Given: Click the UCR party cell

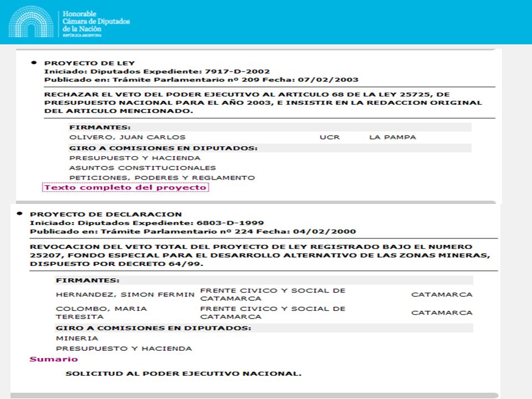Looking at the screenshot, I should [x=329, y=137].
